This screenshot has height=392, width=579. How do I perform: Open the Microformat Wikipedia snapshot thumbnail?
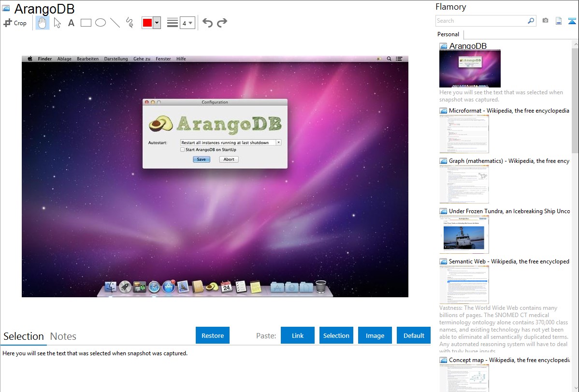[x=464, y=134]
